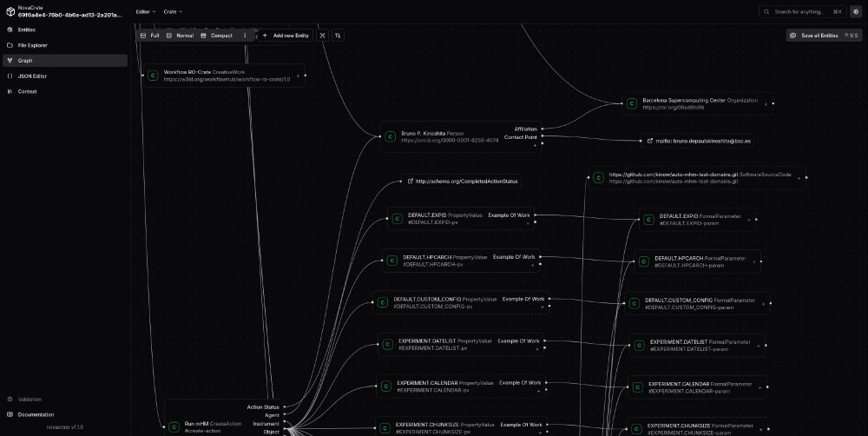Switch graph layout to Compact
This screenshot has height=436, width=868.
(x=216, y=36)
